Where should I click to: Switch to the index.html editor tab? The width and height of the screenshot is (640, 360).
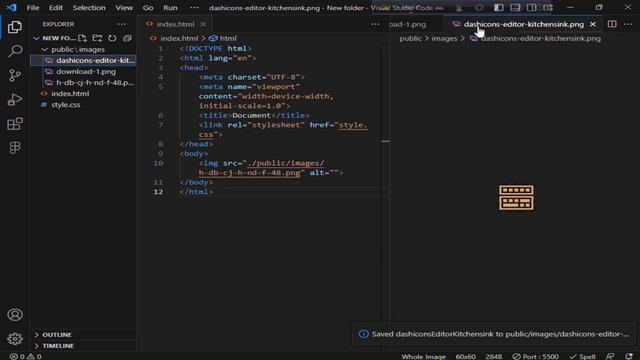point(176,24)
